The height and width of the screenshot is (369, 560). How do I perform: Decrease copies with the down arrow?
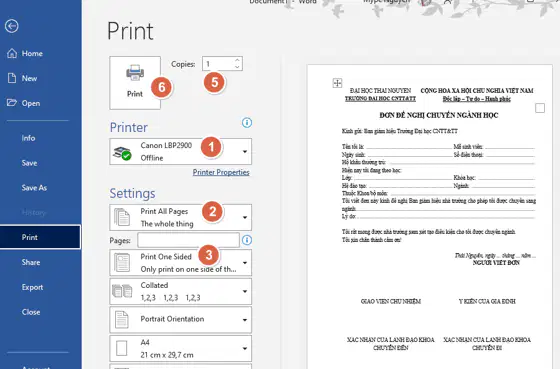tap(237, 67)
